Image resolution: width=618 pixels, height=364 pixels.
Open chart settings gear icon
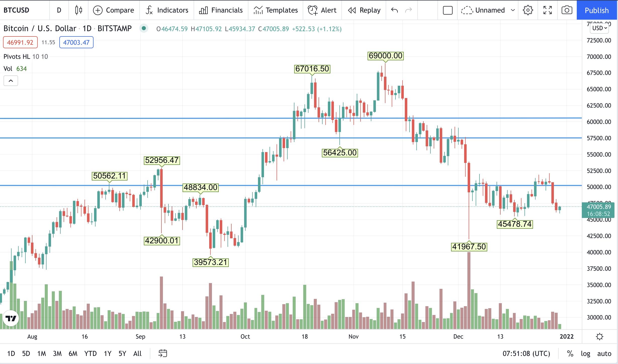(528, 10)
